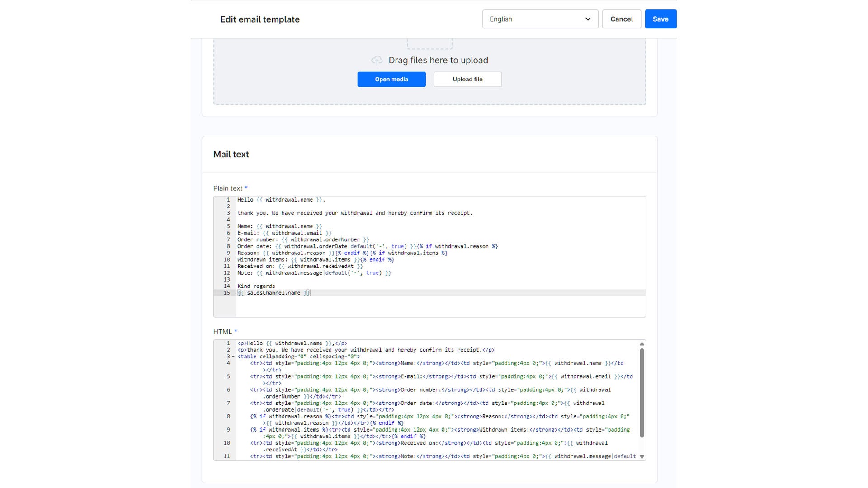Open the English language dropdown
This screenshot has height=488, width=868.
(x=540, y=19)
